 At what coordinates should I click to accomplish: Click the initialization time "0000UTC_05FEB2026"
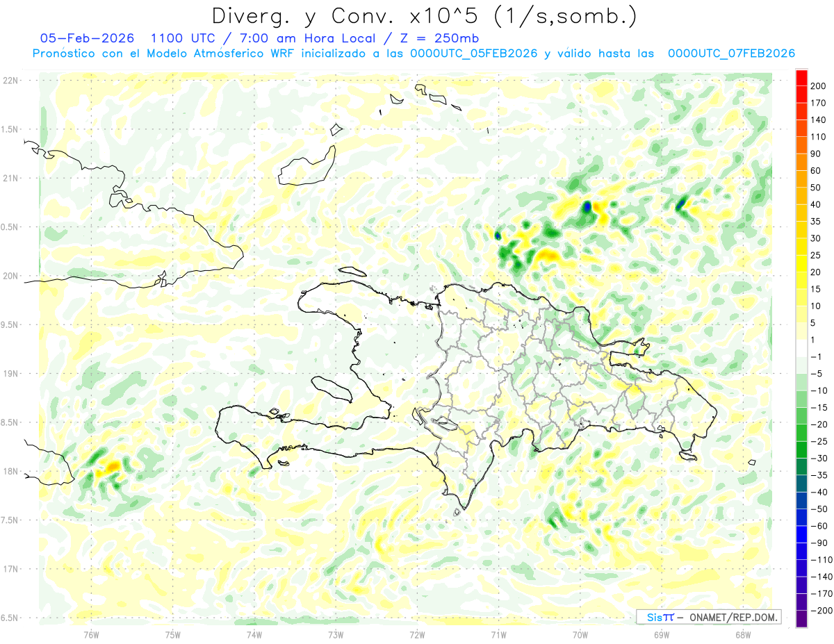point(474,53)
